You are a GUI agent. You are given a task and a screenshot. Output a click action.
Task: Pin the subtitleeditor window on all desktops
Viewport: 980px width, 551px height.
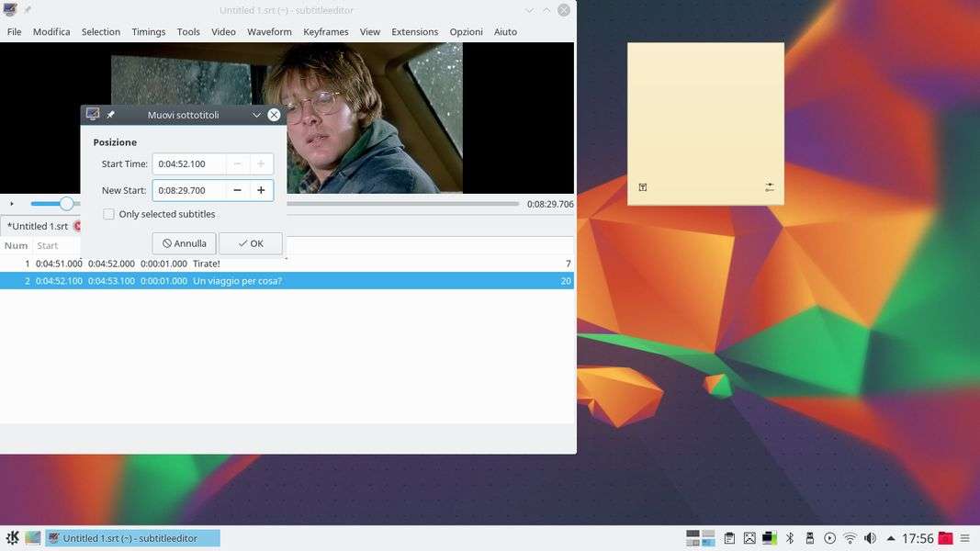(28, 10)
